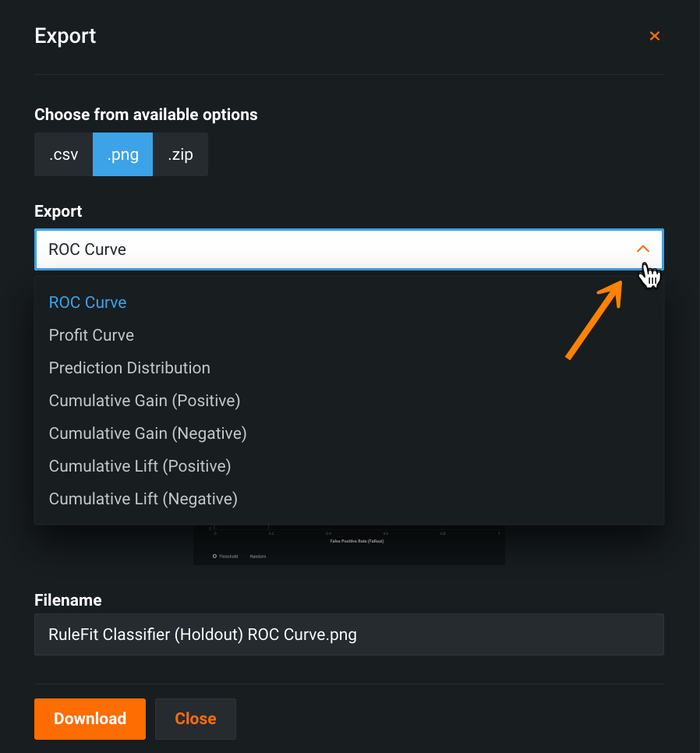Choose ROC Curve from the dropdown list
Viewport: 700px width, 753px height.
(x=87, y=302)
